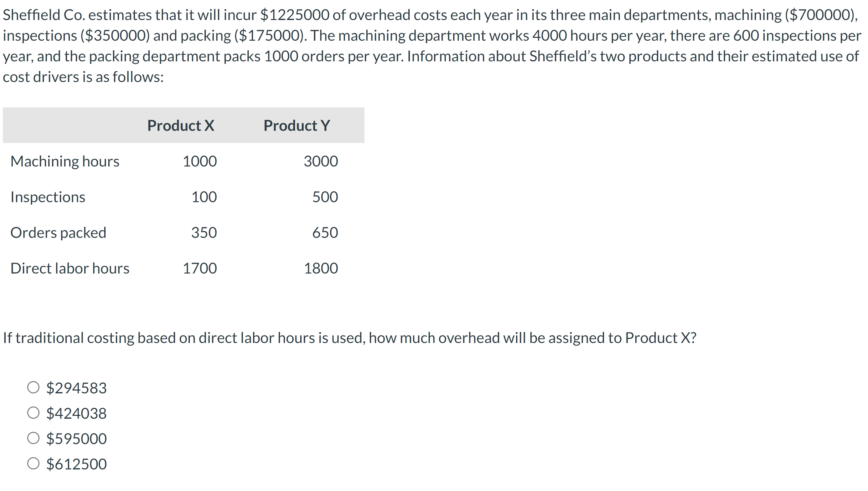The width and height of the screenshot is (868, 491).
Task: Click the Orders packed row label
Action: [x=58, y=232]
